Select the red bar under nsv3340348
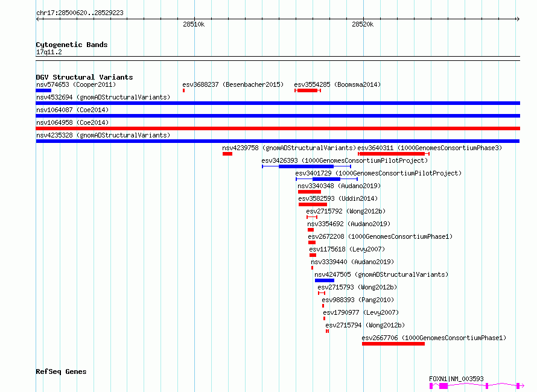This screenshot has width=537, height=392. [x=310, y=192]
